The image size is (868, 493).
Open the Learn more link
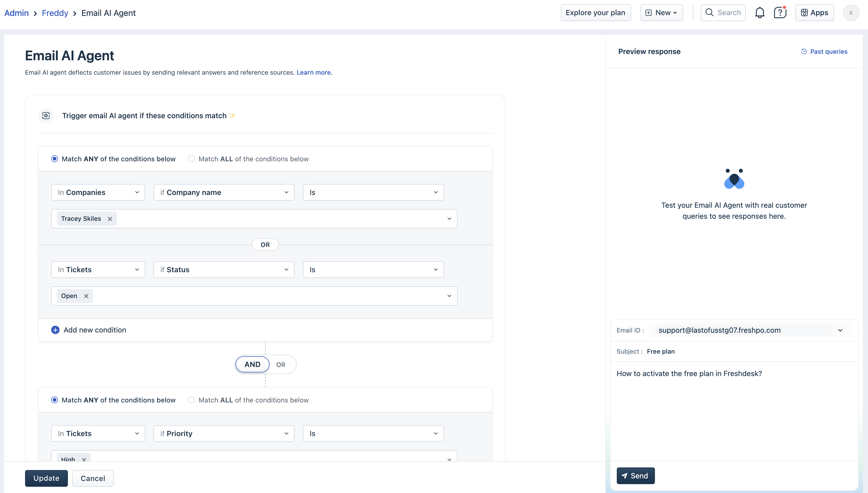click(314, 73)
